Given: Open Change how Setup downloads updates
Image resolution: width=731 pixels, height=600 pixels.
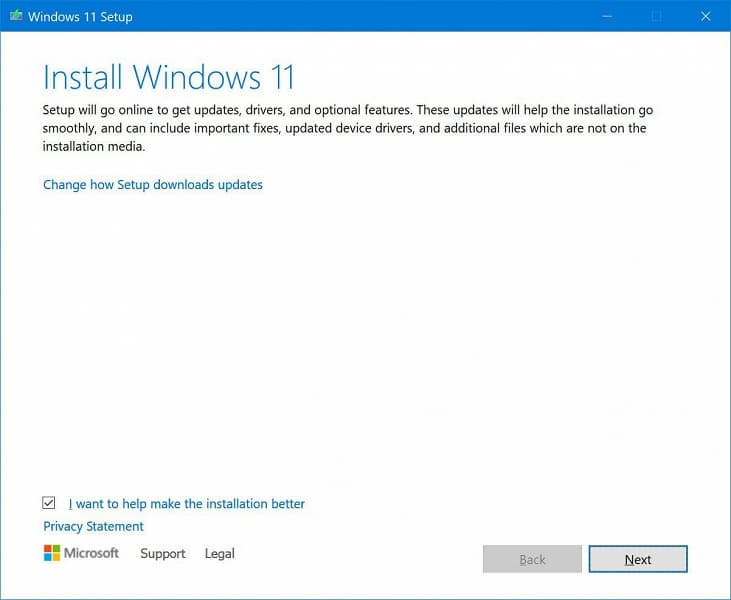Looking at the screenshot, I should tap(153, 185).
